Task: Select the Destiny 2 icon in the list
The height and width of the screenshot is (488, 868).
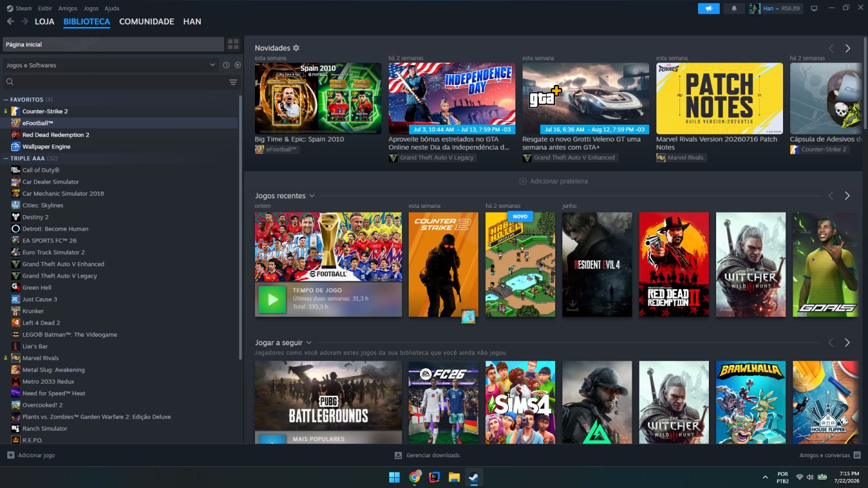Action: 16,217
